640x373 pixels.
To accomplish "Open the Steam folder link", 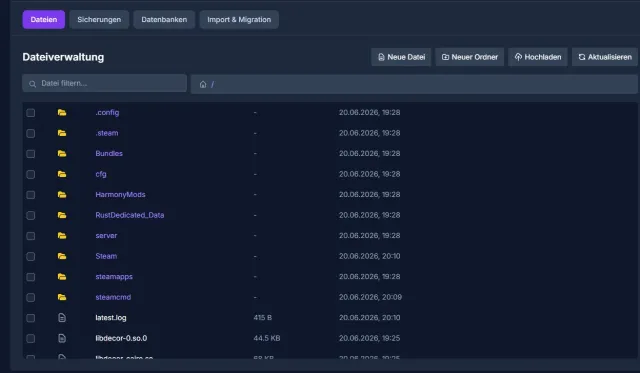I will pyautogui.click(x=106, y=256).
